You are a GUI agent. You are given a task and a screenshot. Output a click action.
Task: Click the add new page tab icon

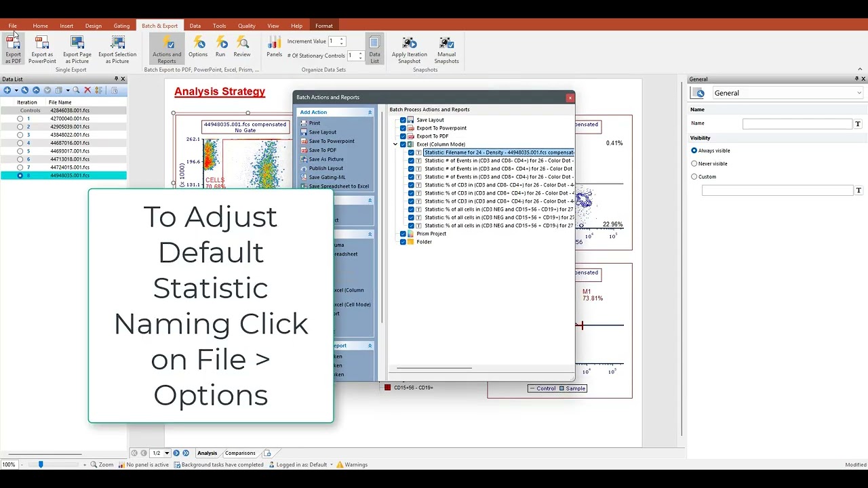point(267,453)
